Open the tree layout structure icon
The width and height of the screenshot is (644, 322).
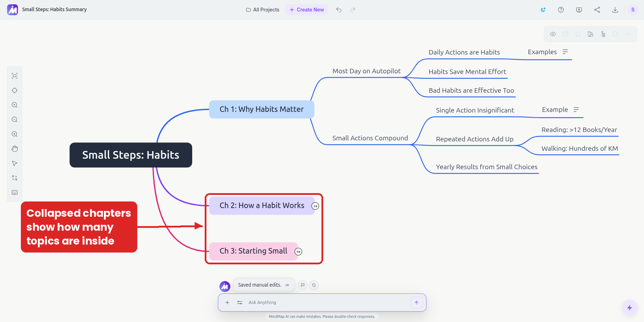(x=603, y=34)
